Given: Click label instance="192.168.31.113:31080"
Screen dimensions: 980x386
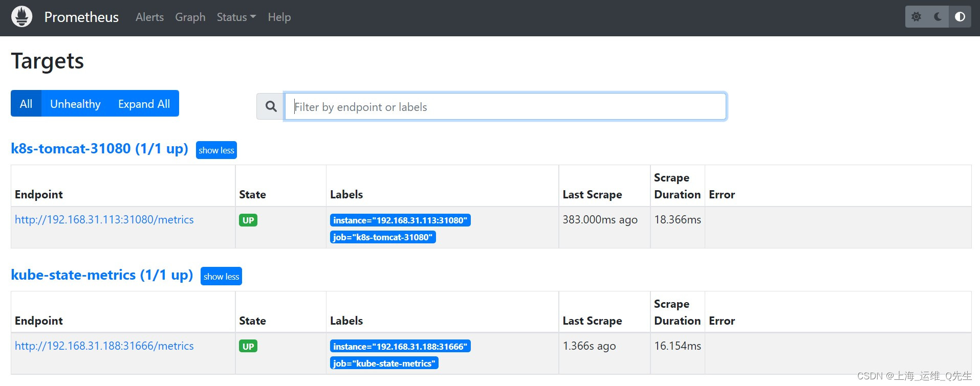Looking at the screenshot, I should (400, 220).
